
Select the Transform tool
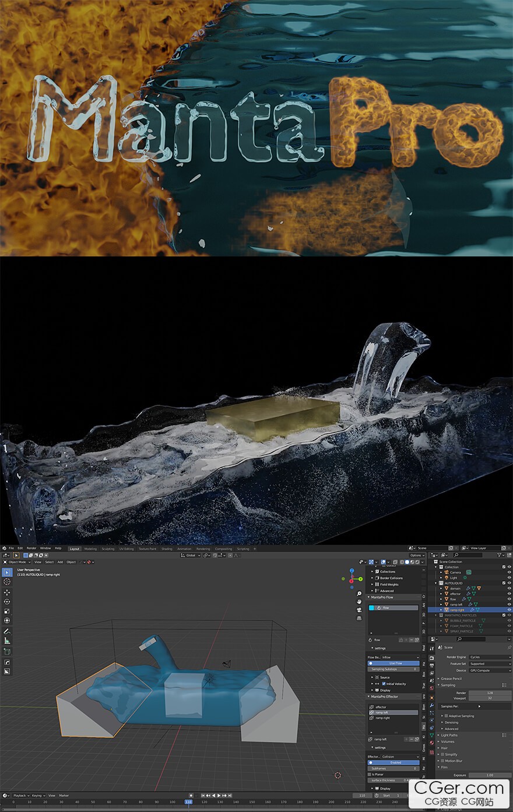pos(7,620)
